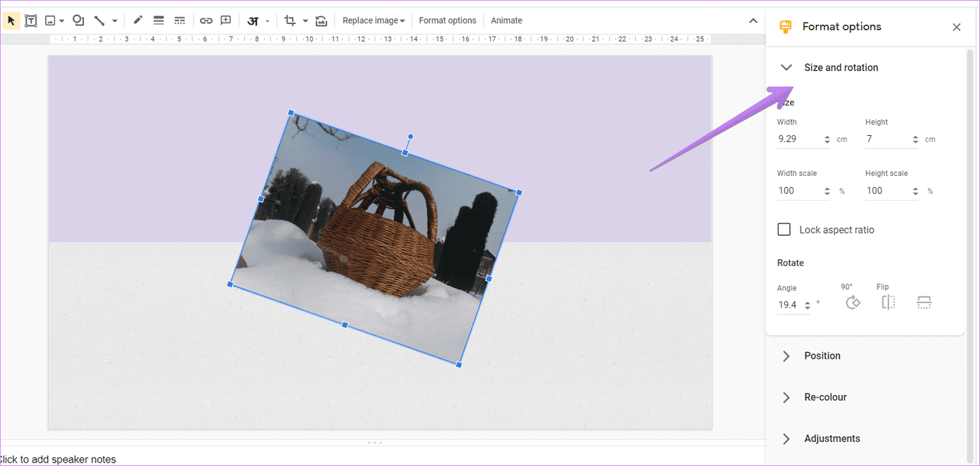Click Format options in the toolbar
This screenshot has height=466, width=980.
[x=448, y=20]
